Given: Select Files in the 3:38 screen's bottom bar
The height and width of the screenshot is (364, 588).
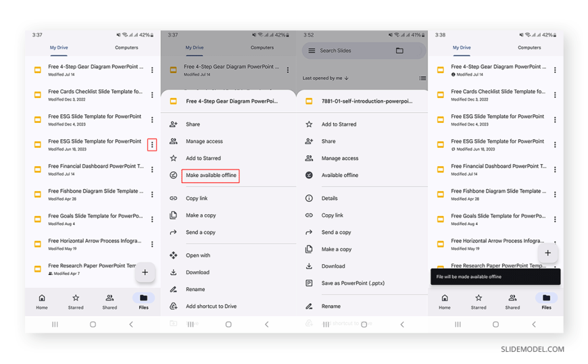Looking at the screenshot, I should coord(546,302).
